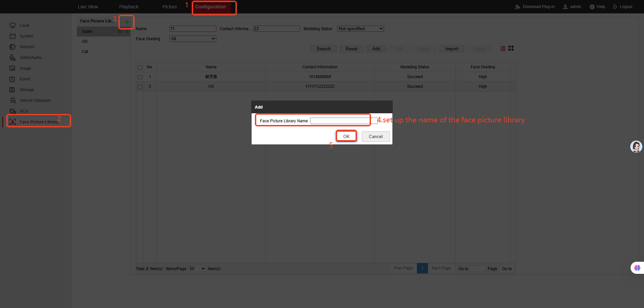Check the box for the HX row
This screenshot has height=308, width=644.
click(x=140, y=87)
